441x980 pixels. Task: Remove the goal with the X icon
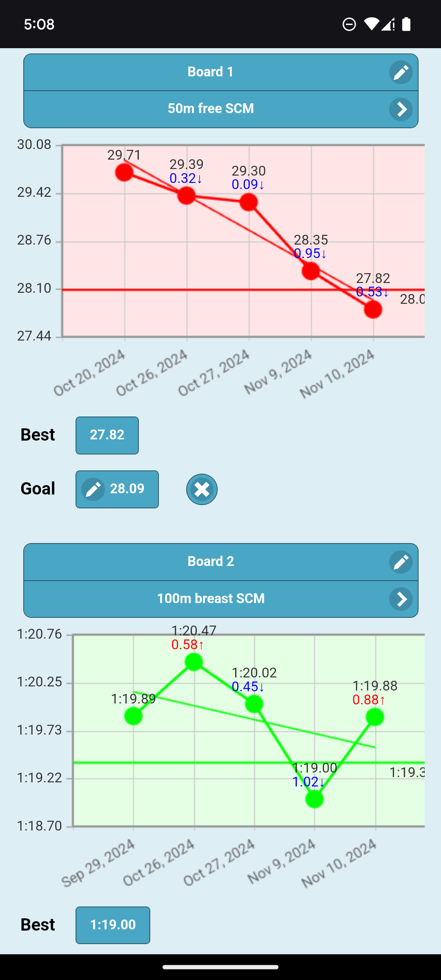click(202, 489)
